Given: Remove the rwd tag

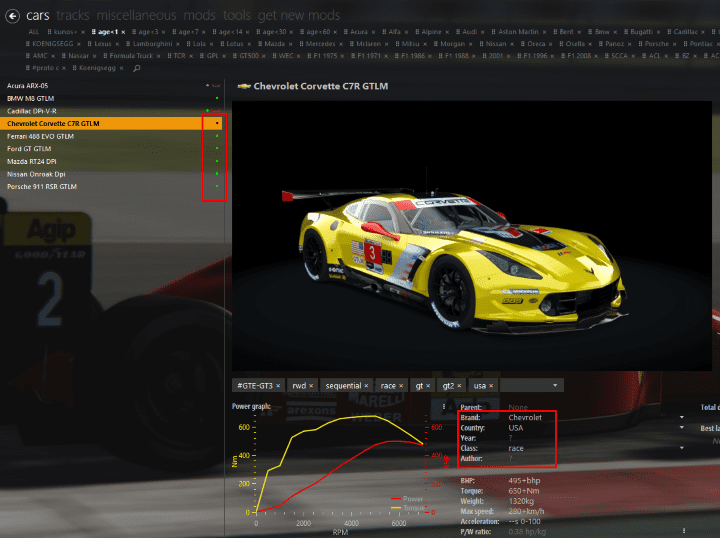Looking at the screenshot, I should click(311, 385).
